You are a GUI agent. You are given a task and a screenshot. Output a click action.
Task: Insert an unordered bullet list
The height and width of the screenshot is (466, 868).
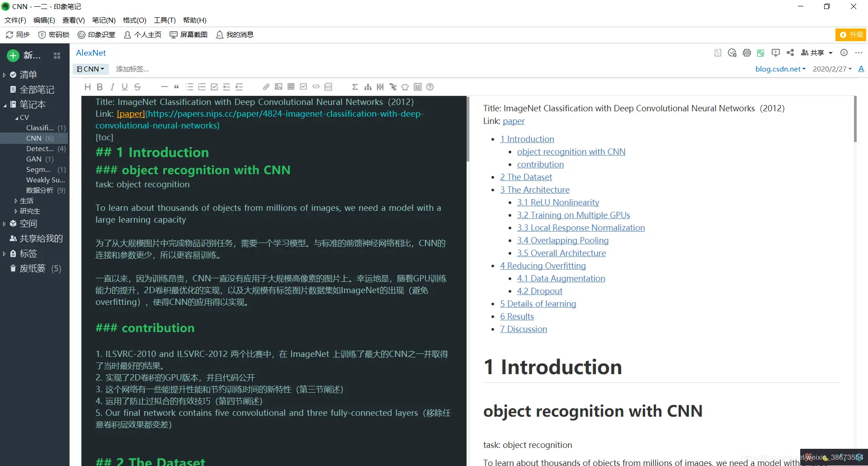coord(189,87)
